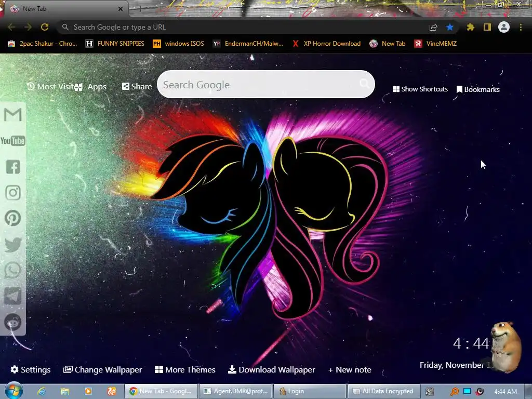
Task: Open the side panel icon
Action: click(x=487, y=27)
